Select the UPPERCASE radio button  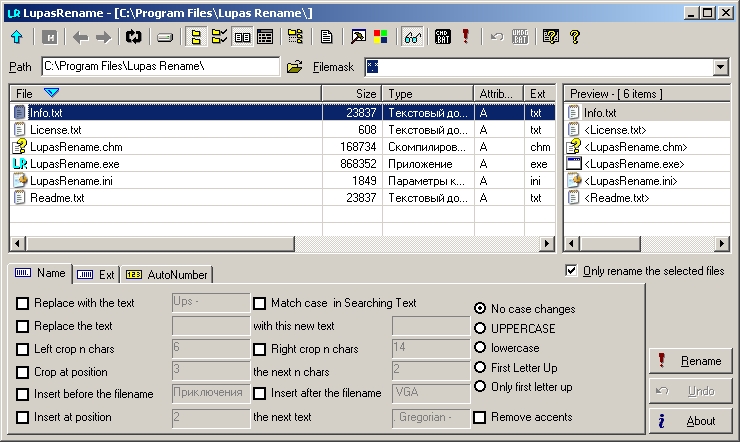click(480, 328)
